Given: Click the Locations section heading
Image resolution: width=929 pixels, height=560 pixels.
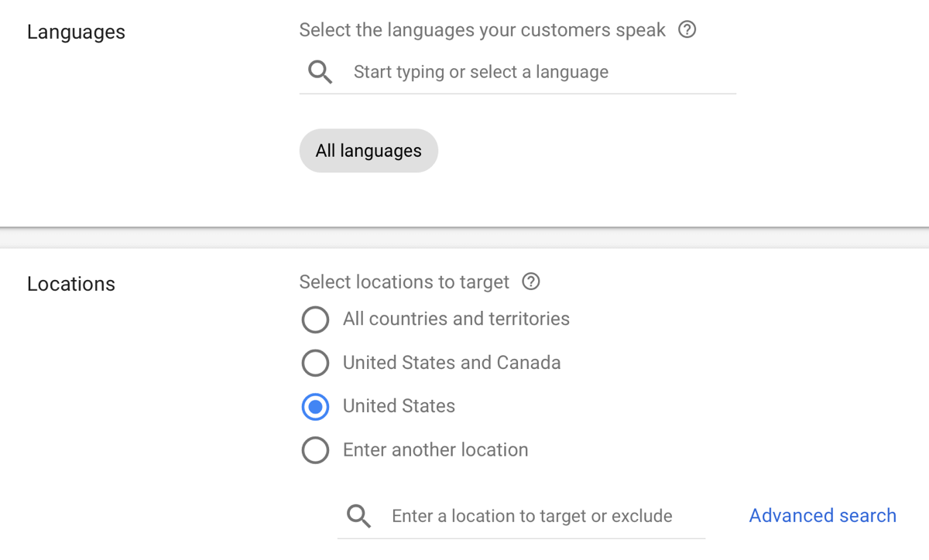Looking at the screenshot, I should 71,284.
